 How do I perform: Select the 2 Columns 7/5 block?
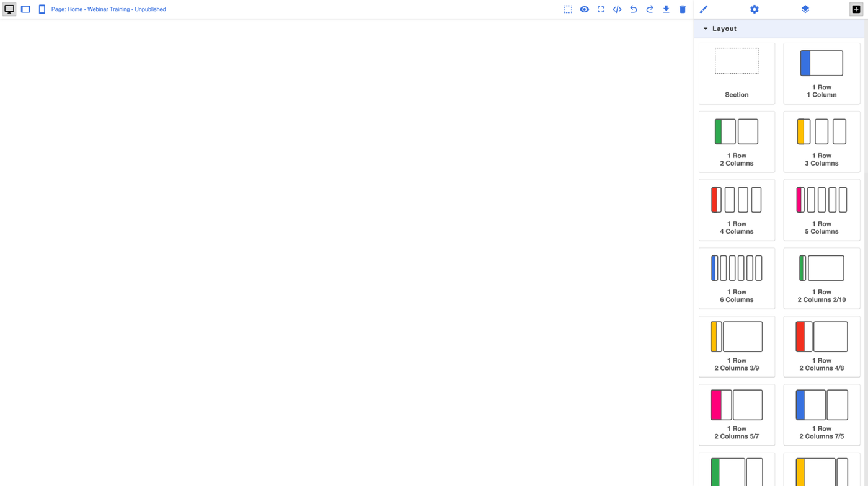pos(821,415)
